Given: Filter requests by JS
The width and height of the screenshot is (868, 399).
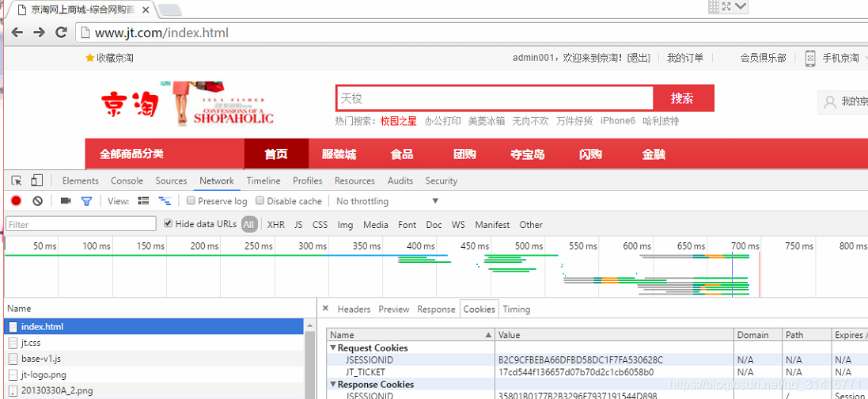Looking at the screenshot, I should click(x=298, y=225).
